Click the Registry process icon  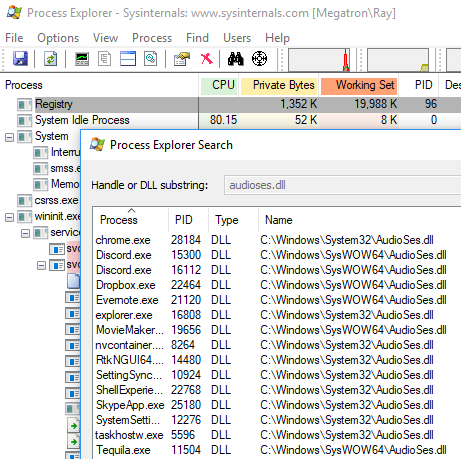click(24, 104)
